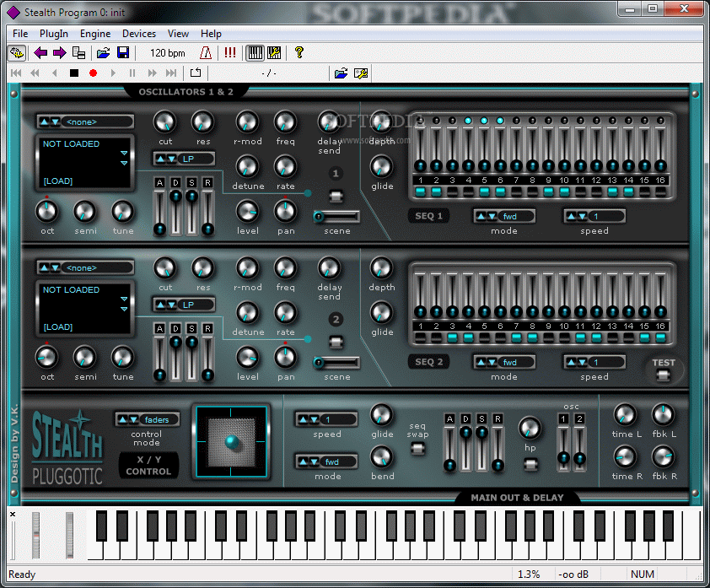This screenshot has width=710, height=588.
Task: Click the red panic exclamation marks icon
Action: coord(230,52)
